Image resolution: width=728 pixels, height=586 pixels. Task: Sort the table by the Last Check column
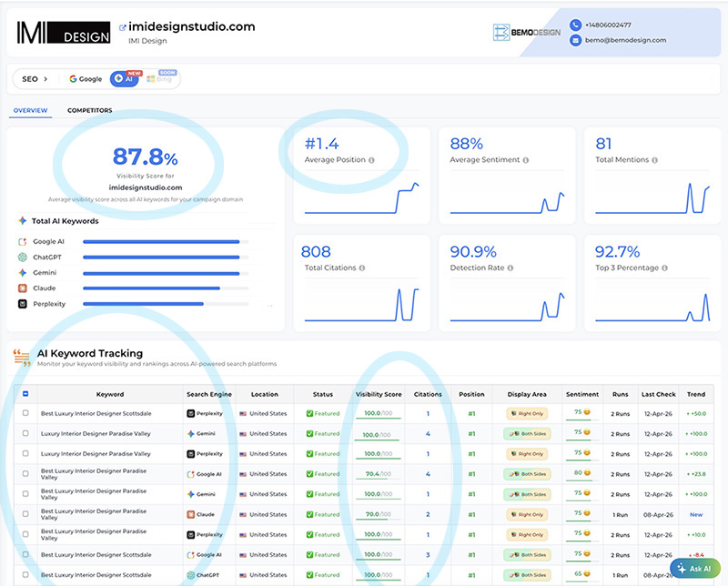pos(658,394)
